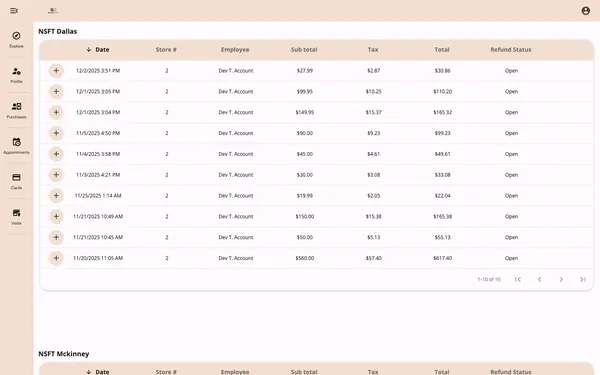Click the $149.95 sub total value
Image resolution: width=600 pixels, height=375 pixels.
point(305,112)
